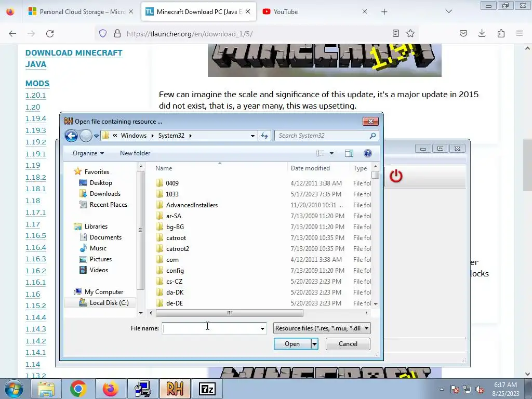Select the catroot2 folder row
532x399 pixels.
coord(178,249)
